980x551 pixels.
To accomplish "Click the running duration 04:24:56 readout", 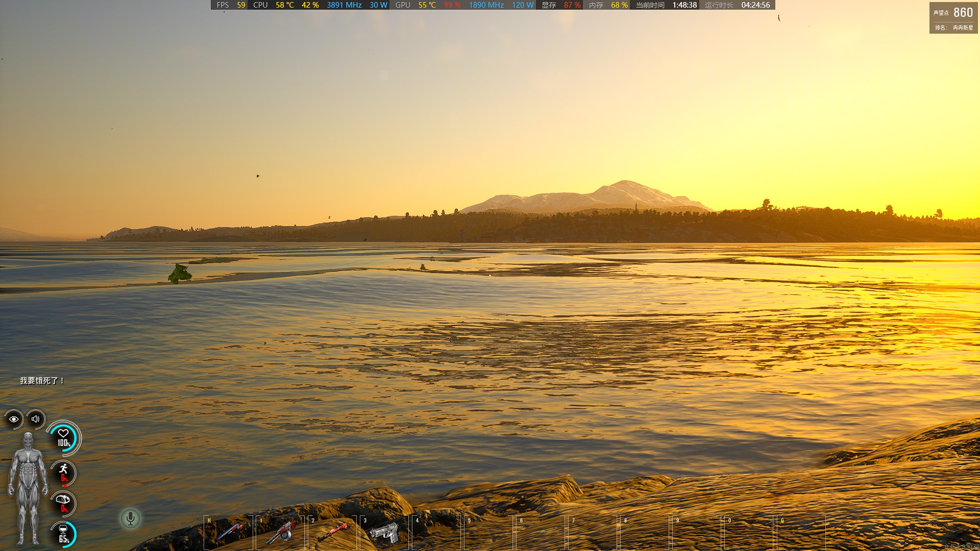I will (x=755, y=5).
